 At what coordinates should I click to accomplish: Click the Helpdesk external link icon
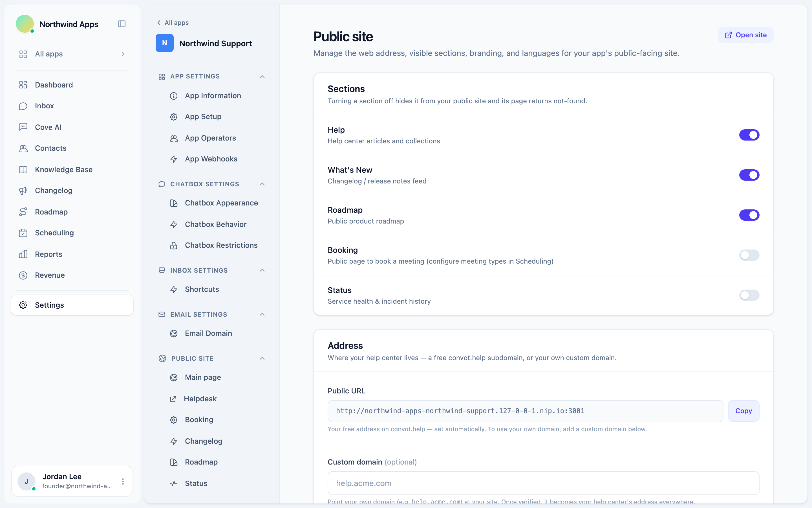pos(173,399)
